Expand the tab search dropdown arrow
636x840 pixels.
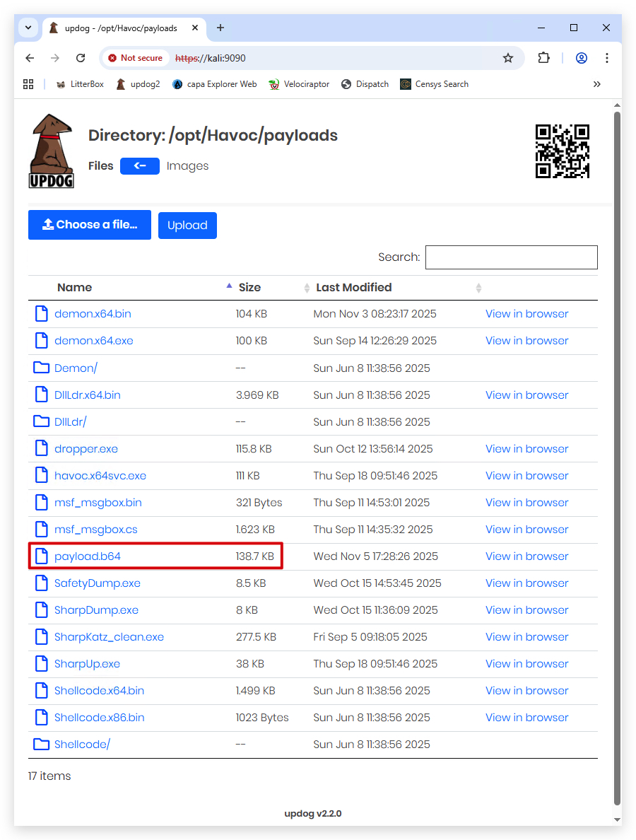(x=28, y=28)
